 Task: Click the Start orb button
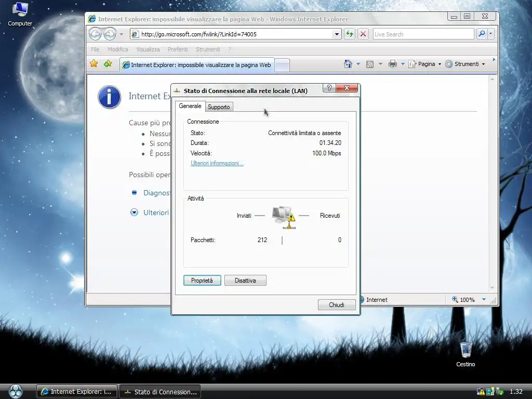tap(15, 391)
